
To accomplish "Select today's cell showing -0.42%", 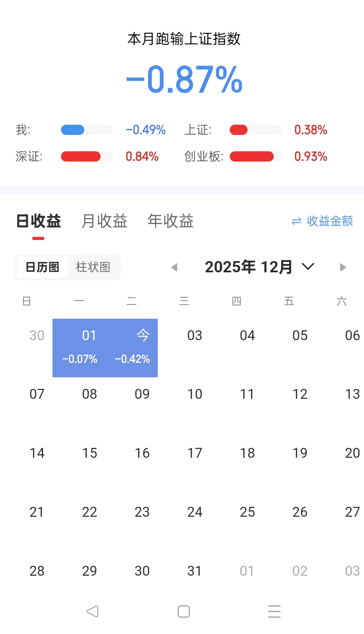I will point(132,348).
